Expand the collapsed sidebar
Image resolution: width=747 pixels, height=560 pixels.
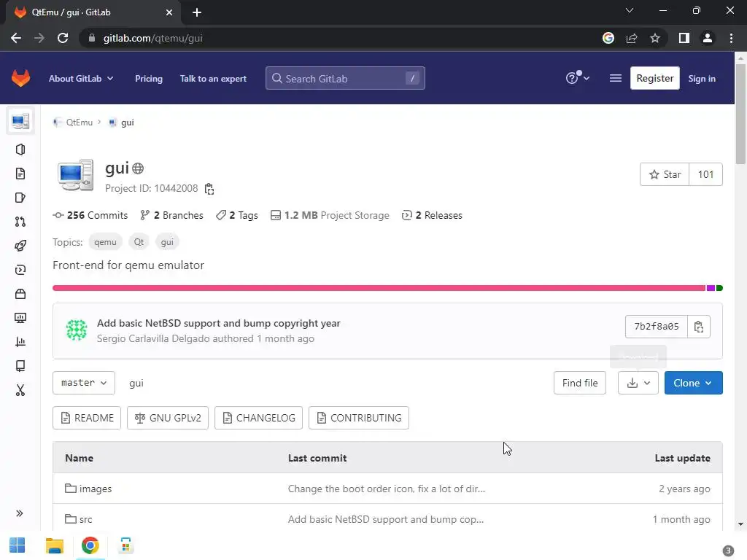tap(20, 513)
